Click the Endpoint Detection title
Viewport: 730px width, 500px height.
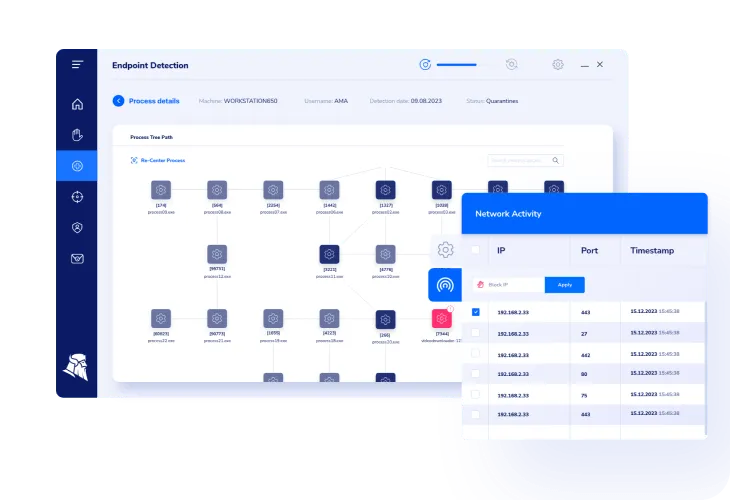coord(150,65)
